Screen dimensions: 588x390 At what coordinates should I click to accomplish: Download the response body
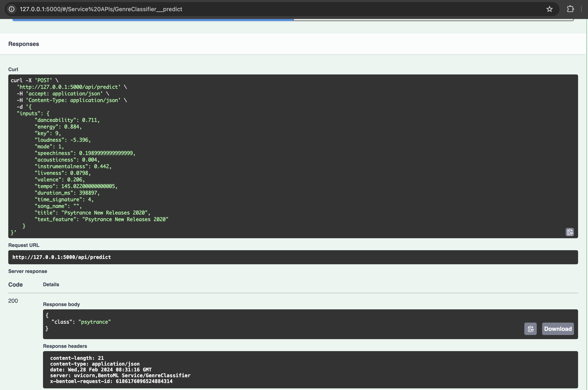pyautogui.click(x=558, y=329)
